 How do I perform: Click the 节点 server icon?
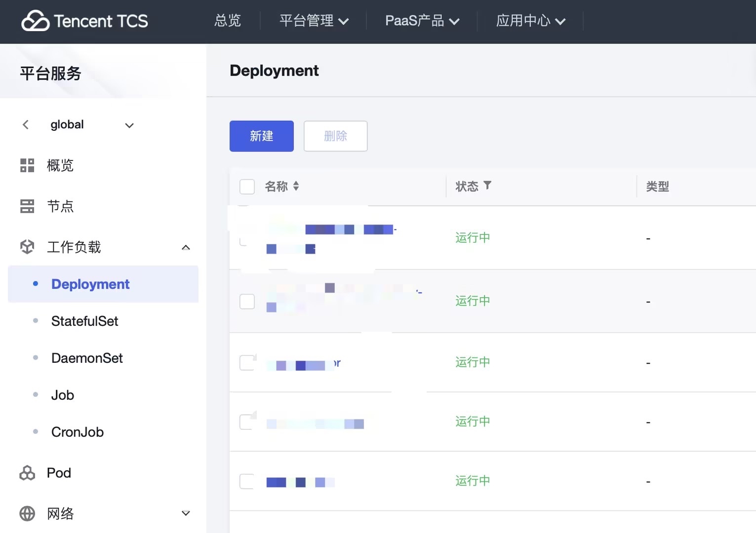point(27,206)
